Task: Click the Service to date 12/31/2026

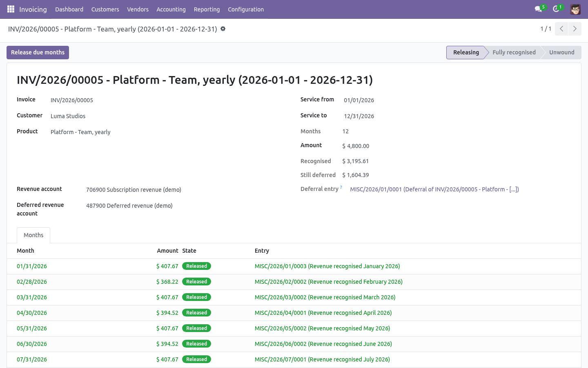Action: (x=359, y=116)
